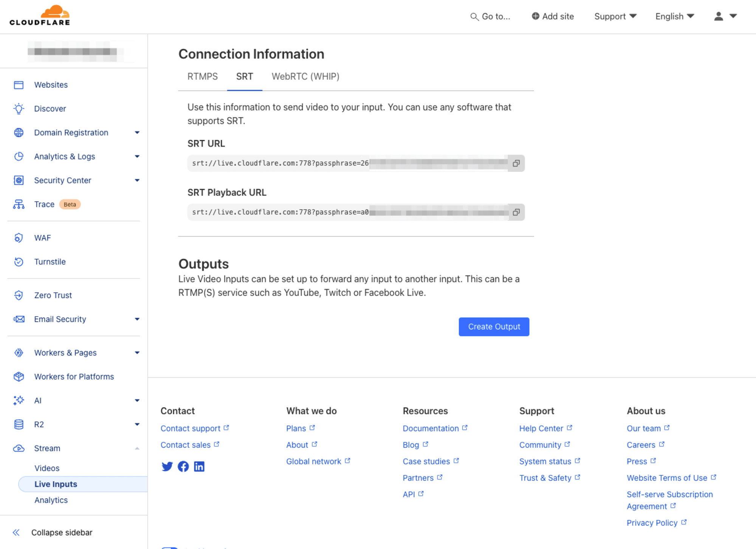The width and height of the screenshot is (756, 549).
Task: Open the Help Center link
Action: pyautogui.click(x=546, y=428)
